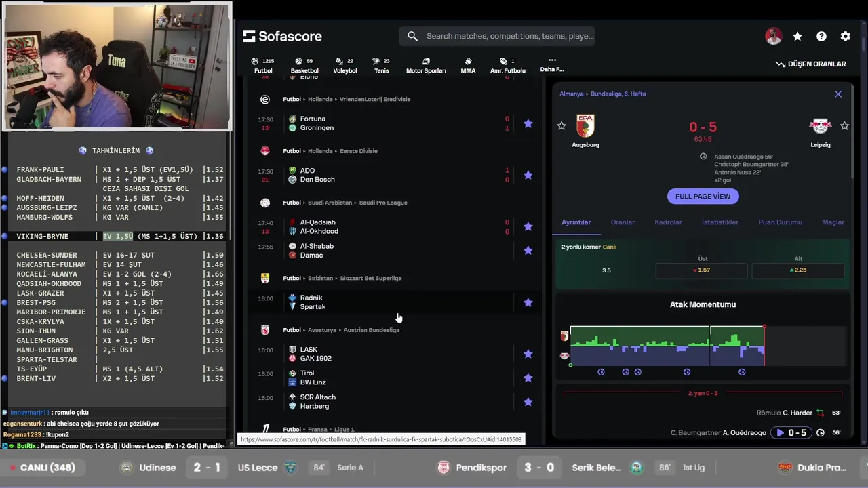Select the Tenis sport category
Image resolution: width=868 pixels, height=488 pixels.
pyautogui.click(x=382, y=65)
